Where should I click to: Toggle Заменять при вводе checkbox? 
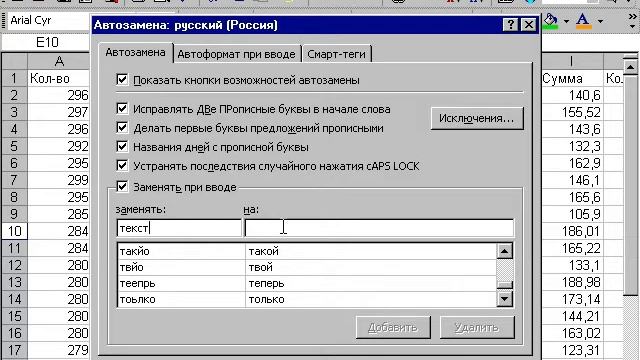pyautogui.click(x=122, y=187)
